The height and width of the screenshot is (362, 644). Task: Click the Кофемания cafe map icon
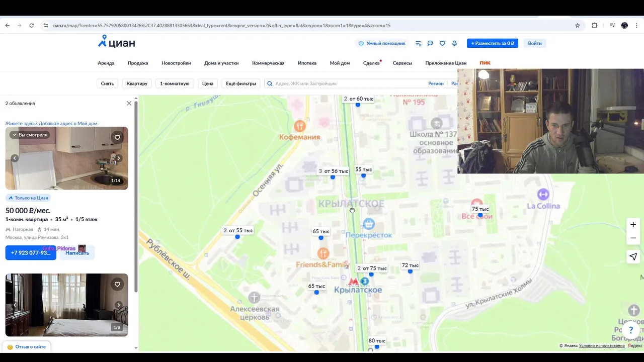(300, 126)
